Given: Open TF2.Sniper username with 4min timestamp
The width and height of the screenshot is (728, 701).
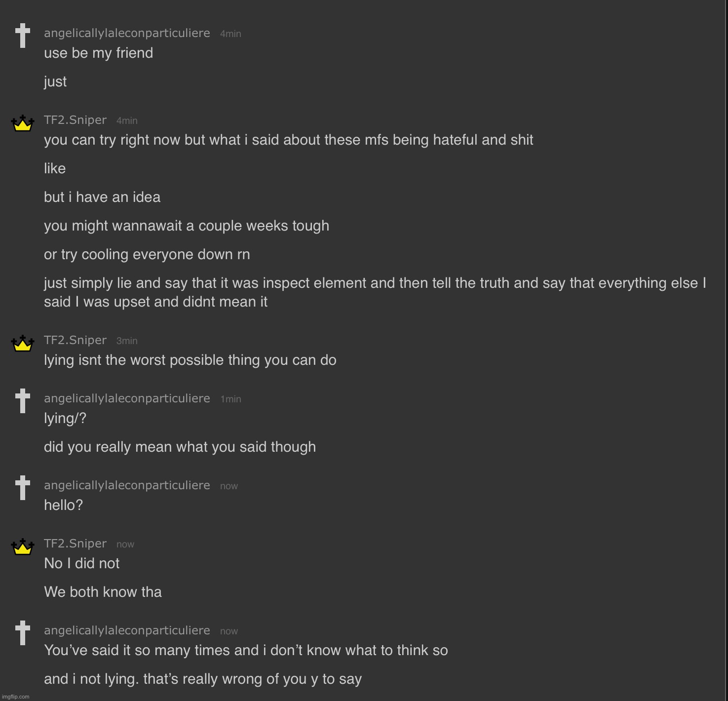Looking at the screenshot, I should pos(75,120).
